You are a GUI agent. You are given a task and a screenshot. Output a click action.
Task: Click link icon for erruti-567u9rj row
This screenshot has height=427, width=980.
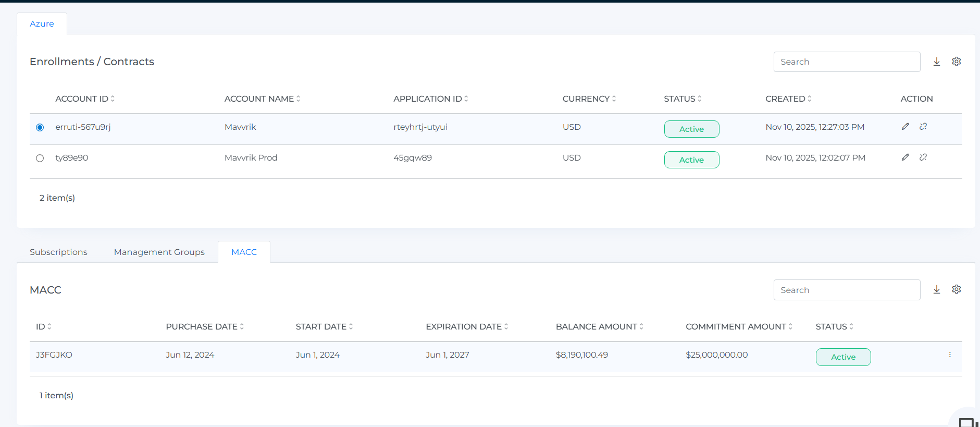(923, 127)
